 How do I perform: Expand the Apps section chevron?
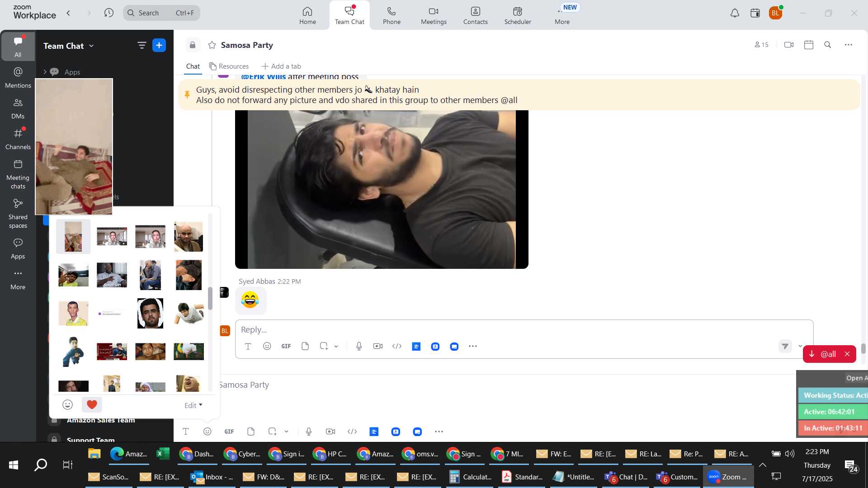45,71
